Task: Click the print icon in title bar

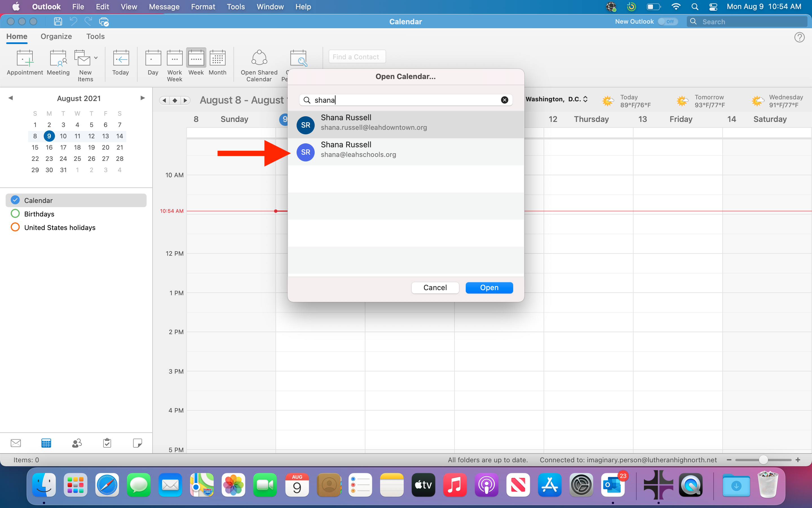Action: pos(104,22)
